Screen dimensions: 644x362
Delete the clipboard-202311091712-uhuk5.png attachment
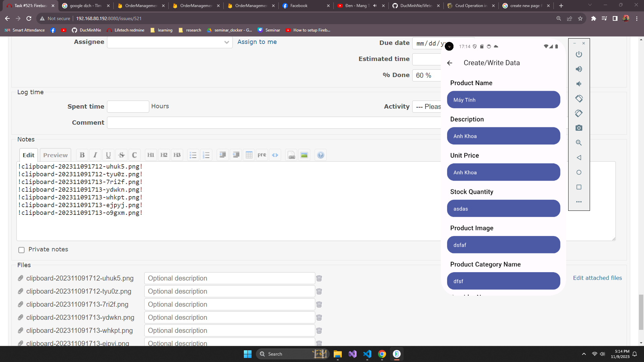coord(319,278)
